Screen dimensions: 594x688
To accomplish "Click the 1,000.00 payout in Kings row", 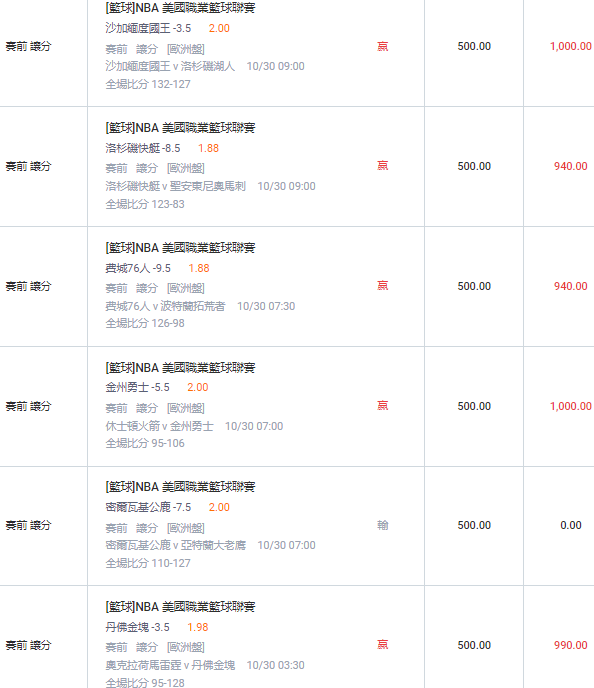I will click(x=571, y=46).
